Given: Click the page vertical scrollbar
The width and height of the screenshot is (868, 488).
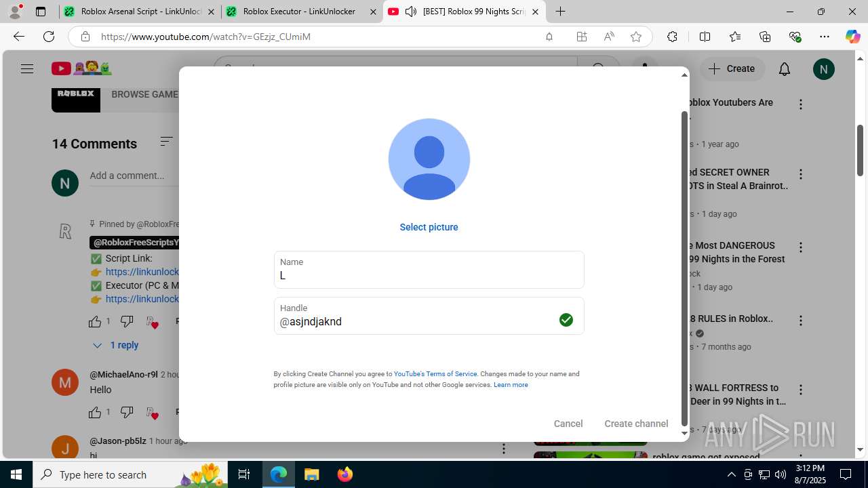Looking at the screenshot, I should pyautogui.click(x=861, y=149).
